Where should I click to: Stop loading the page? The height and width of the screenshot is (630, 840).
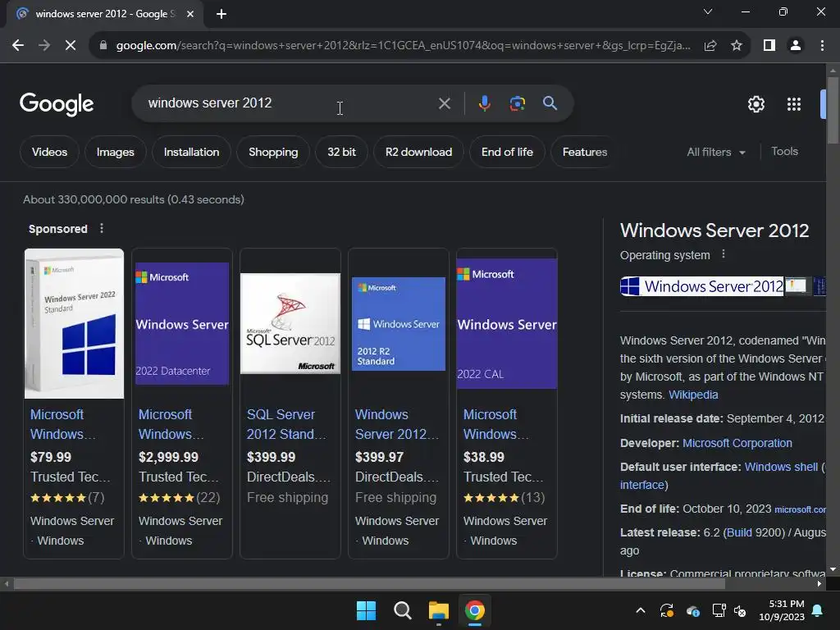tap(71, 46)
